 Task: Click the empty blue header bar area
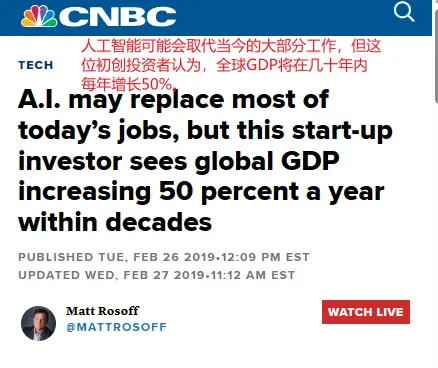coord(283,17)
